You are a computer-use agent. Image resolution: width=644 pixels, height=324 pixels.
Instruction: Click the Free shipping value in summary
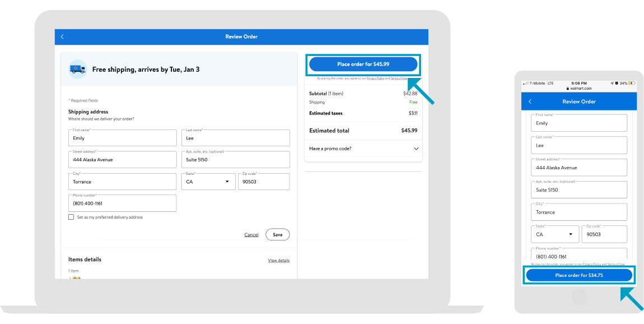pos(414,103)
